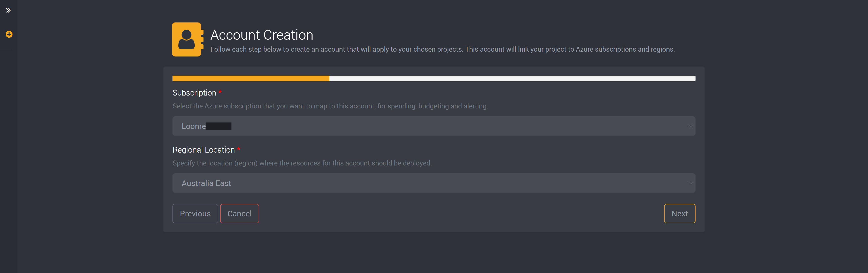The width and height of the screenshot is (868, 273).
Task: Click the Subscription field label
Action: click(194, 93)
